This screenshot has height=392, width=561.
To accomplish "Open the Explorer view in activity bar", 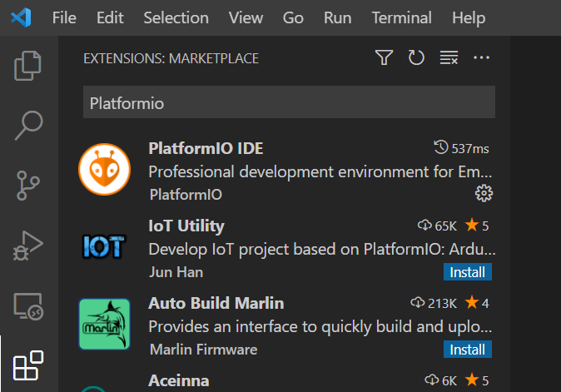I will 28,66.
